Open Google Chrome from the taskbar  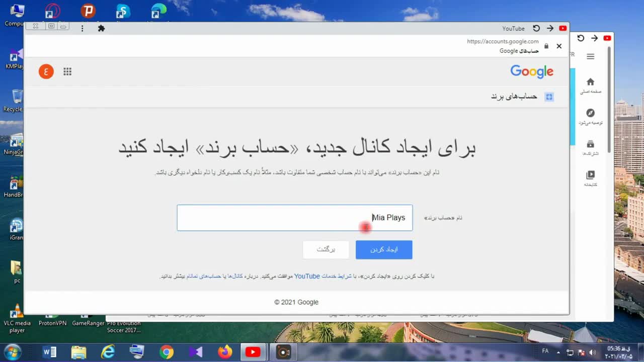pos(167,352)
